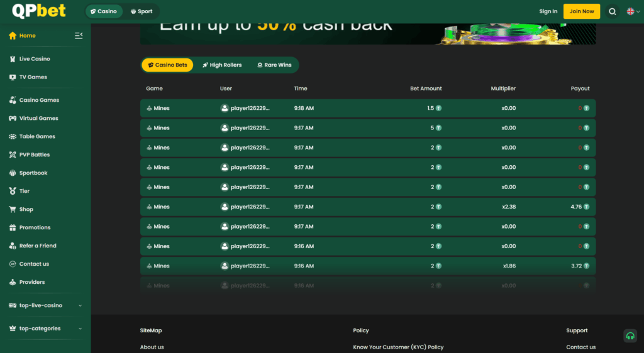
Task: Click the Multiplier column header
Action: (503, 89)
